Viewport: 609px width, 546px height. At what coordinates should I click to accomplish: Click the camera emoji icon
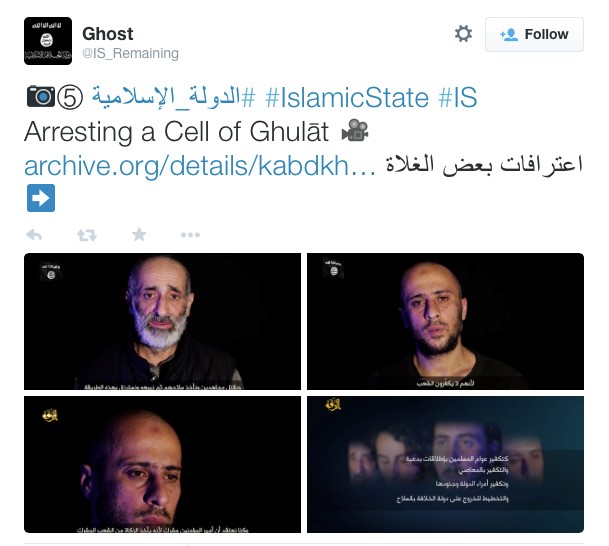[40, 96]
